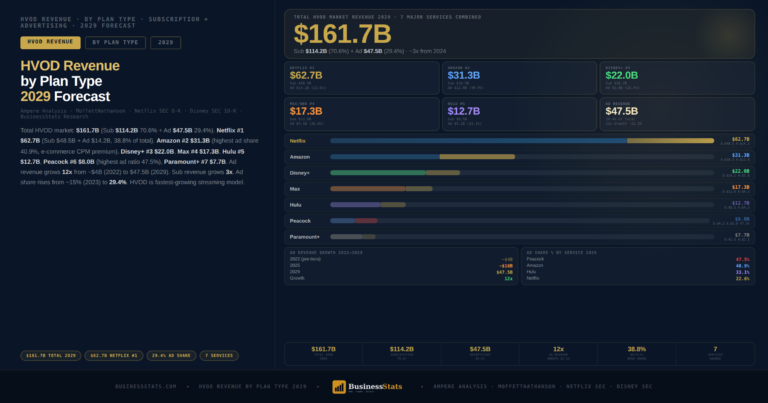Click the Paramount+ revenue progress bar
The image size is (768, 403).
522,237
